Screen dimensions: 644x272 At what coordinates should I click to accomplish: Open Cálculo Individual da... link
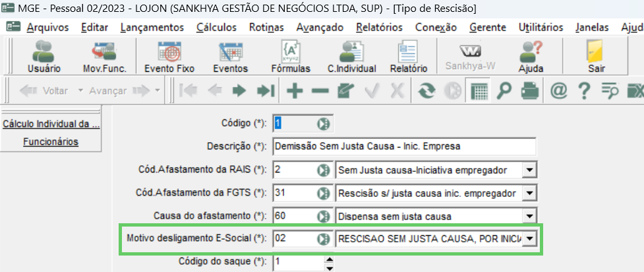(x=51, y=124)
